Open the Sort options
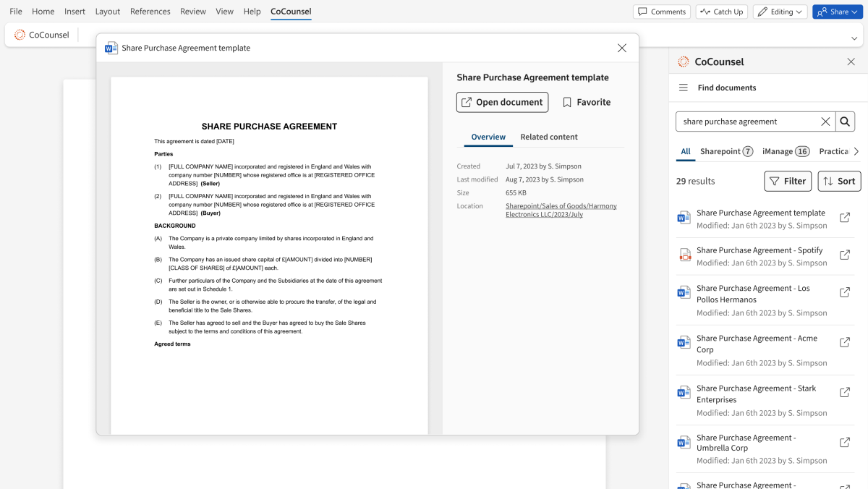The width and height of the screenshot is (868, 489). 840,181
